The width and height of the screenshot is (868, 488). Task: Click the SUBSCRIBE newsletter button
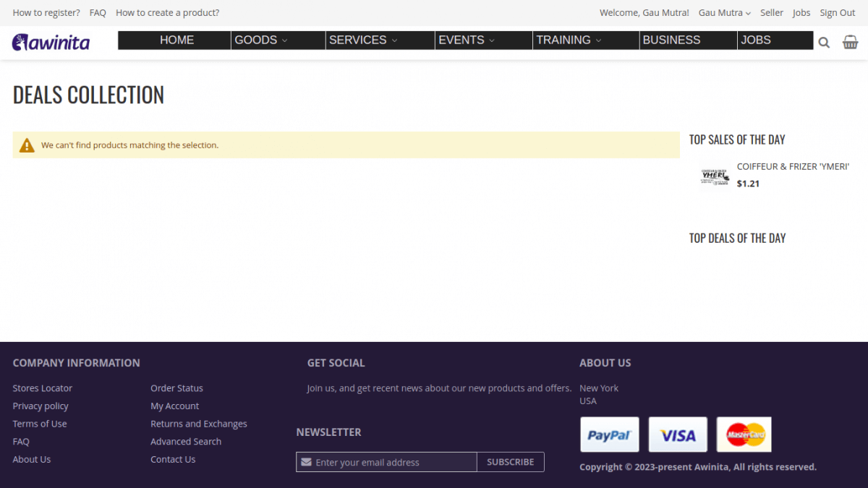[x=511, y=462]
